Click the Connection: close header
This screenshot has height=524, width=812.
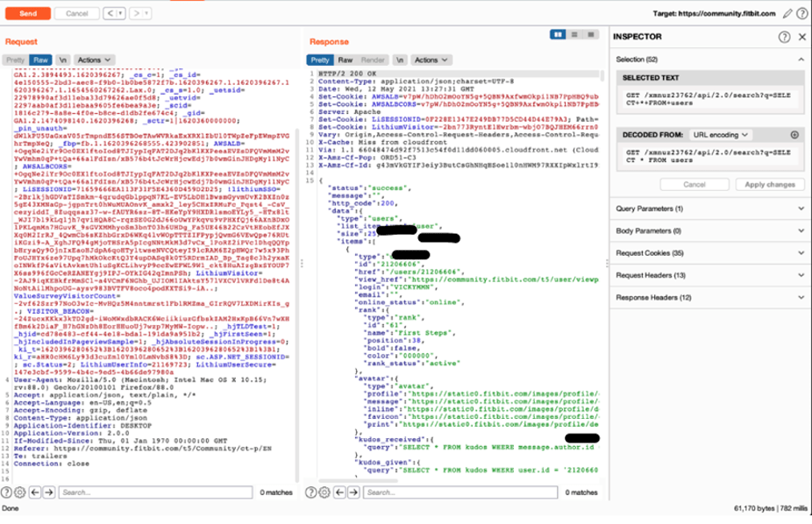[51, 464]
